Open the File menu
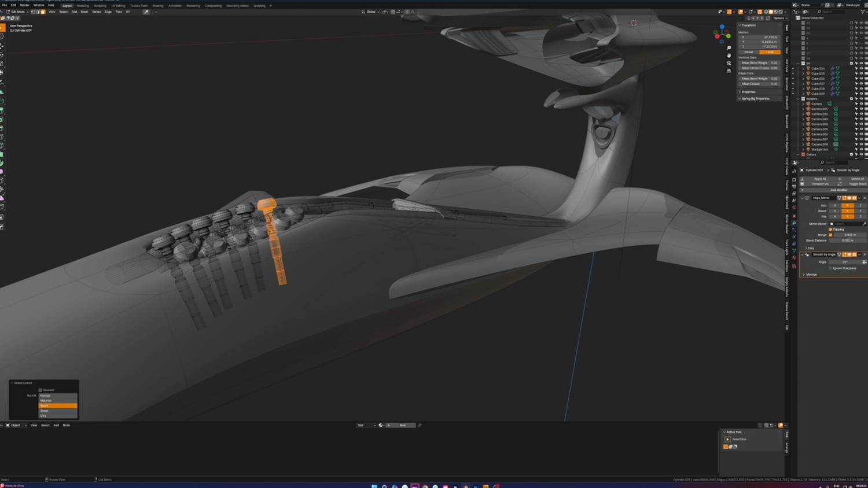The height and width of the screenshot is (488, 868). pyautogui.click(x=5, y=5)
